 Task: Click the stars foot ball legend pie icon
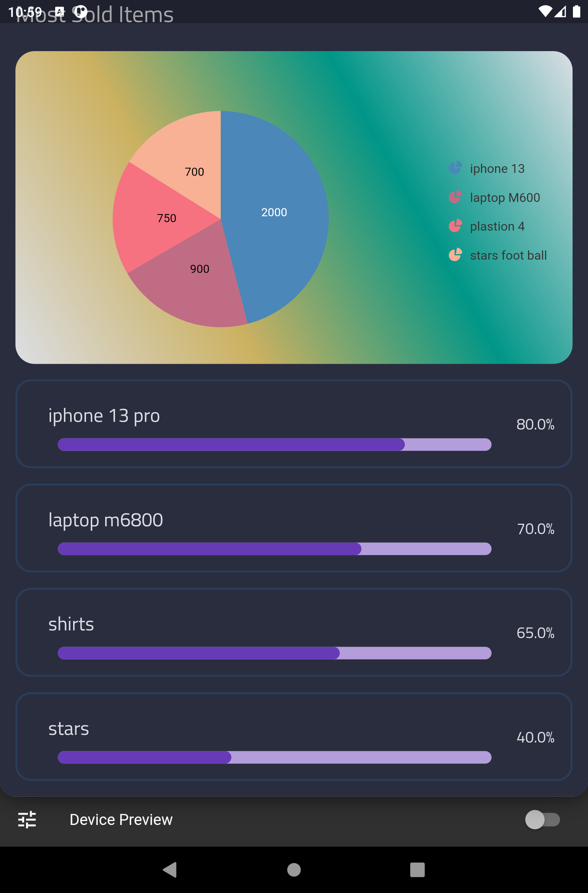[x=456, y=255]
